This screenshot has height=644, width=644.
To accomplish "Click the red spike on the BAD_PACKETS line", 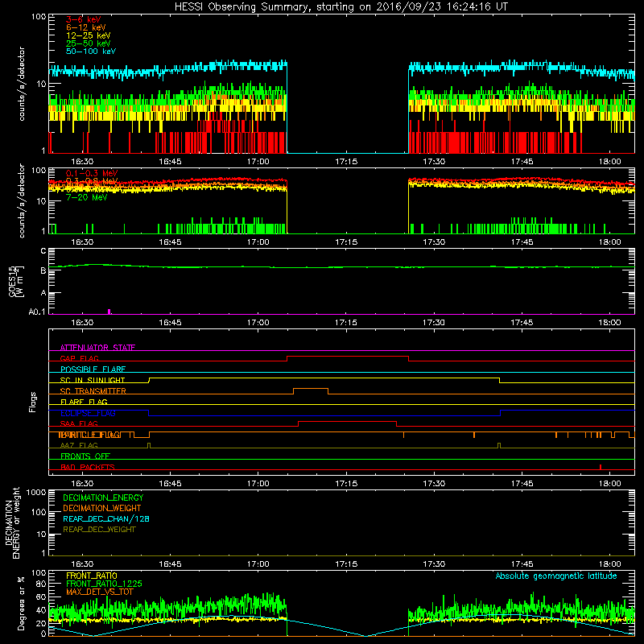I will pyautogui.click(x=601, y=467).
